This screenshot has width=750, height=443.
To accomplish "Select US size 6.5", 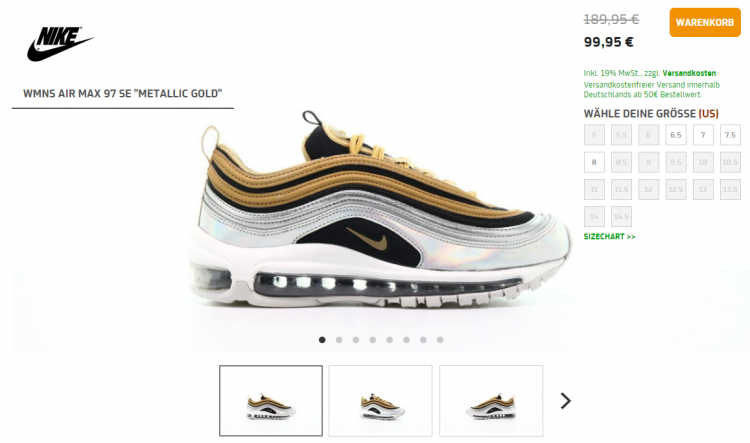I will click(675, 135).
